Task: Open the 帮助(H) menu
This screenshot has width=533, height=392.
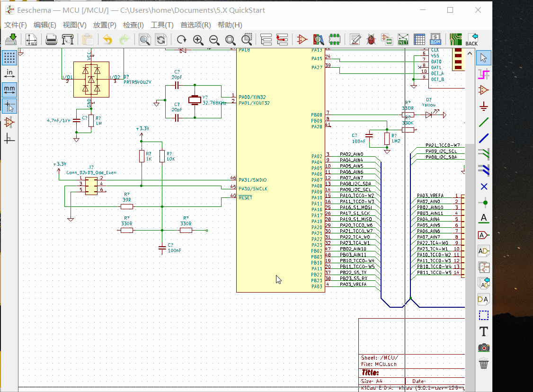Action: pyautogui.click(x=230, y=25)
